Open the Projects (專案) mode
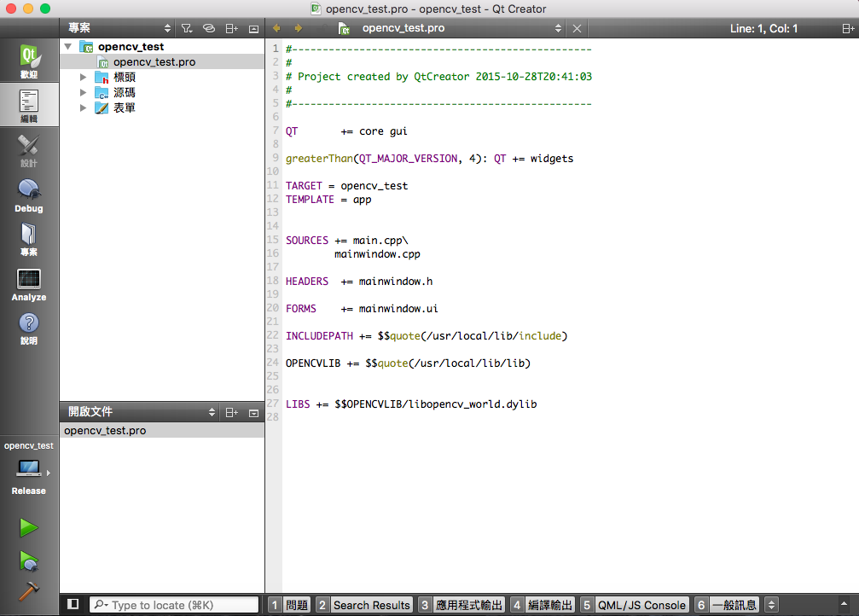Image resolution: width=859 pixels, height=616 pixels. coord(29,240)
